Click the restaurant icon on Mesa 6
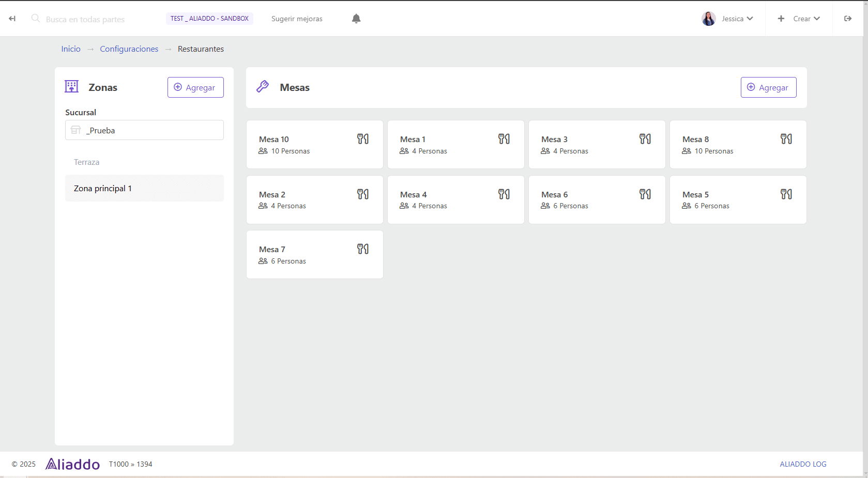The height and width of the screenshot is (478, 868). point(645,194)
